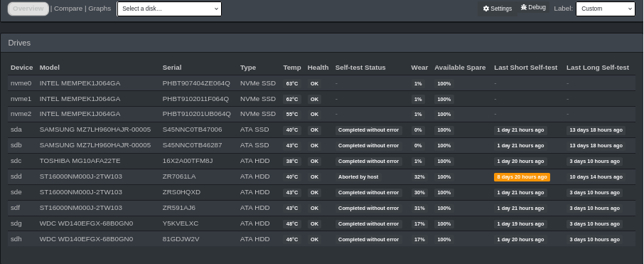644x264 pixels.
Task: Click the 32% wear badge for sdd
Action: click(419, 176)
